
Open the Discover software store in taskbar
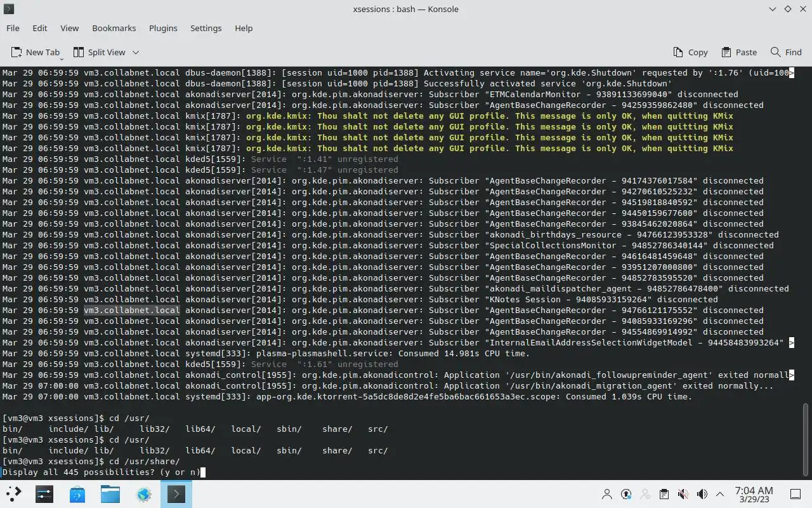[x=77, y=493]
